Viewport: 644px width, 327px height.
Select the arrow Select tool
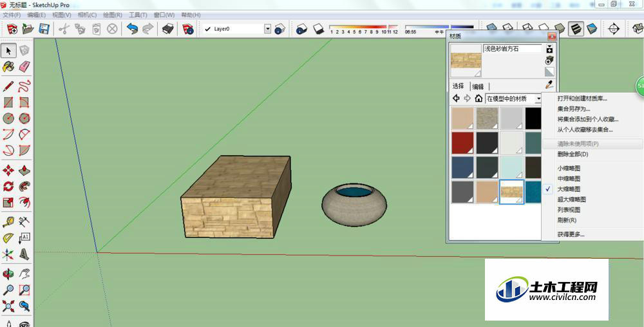point(8,50)
